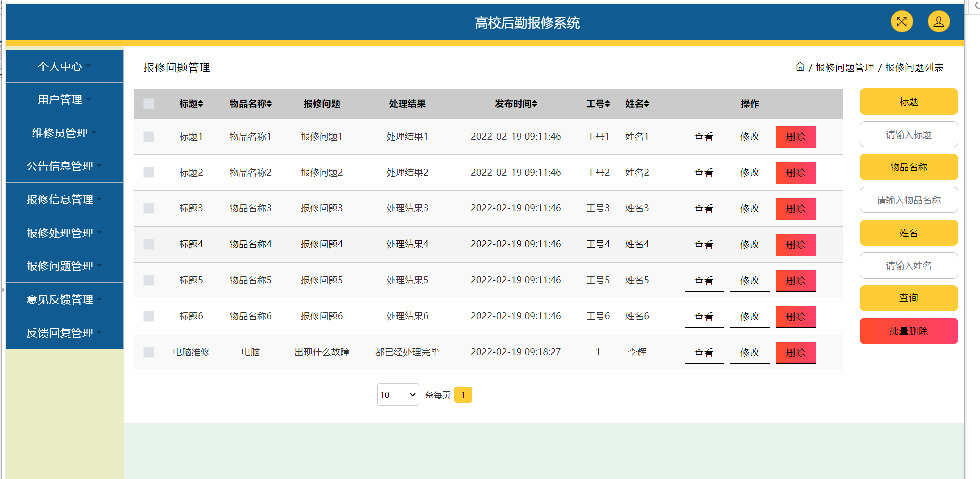Click the yellow exit icon in the header

pos(901,21)
